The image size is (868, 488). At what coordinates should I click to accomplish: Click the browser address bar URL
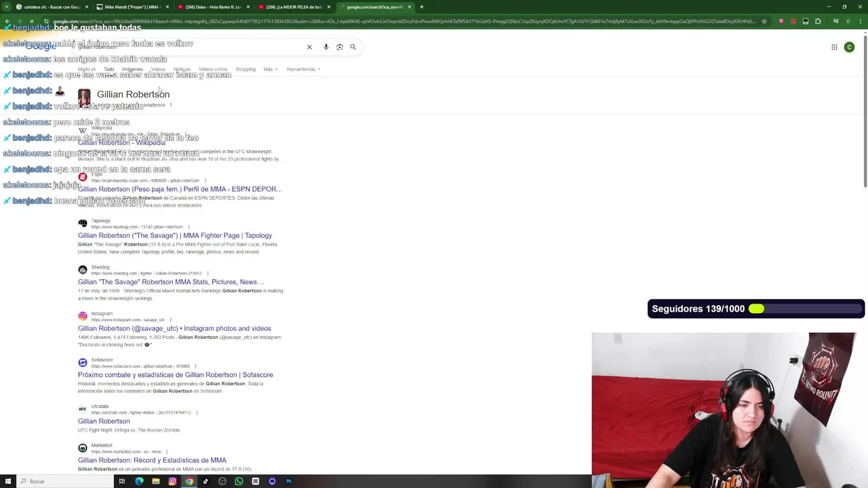click(403, 21)
